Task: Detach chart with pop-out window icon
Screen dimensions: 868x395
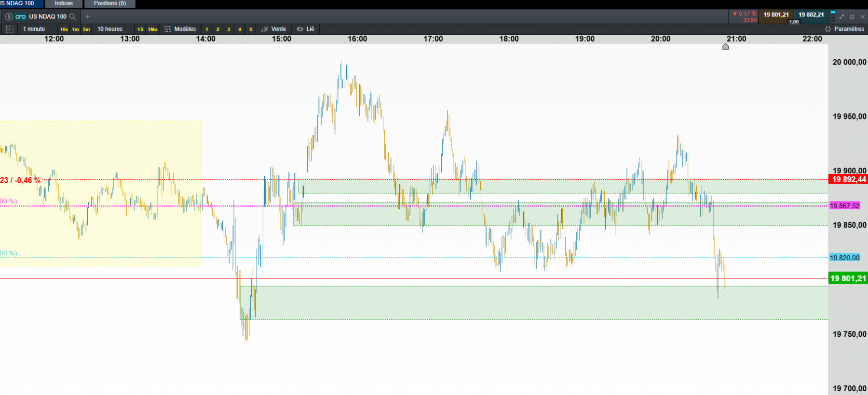Action: click(x=852, y=16)
